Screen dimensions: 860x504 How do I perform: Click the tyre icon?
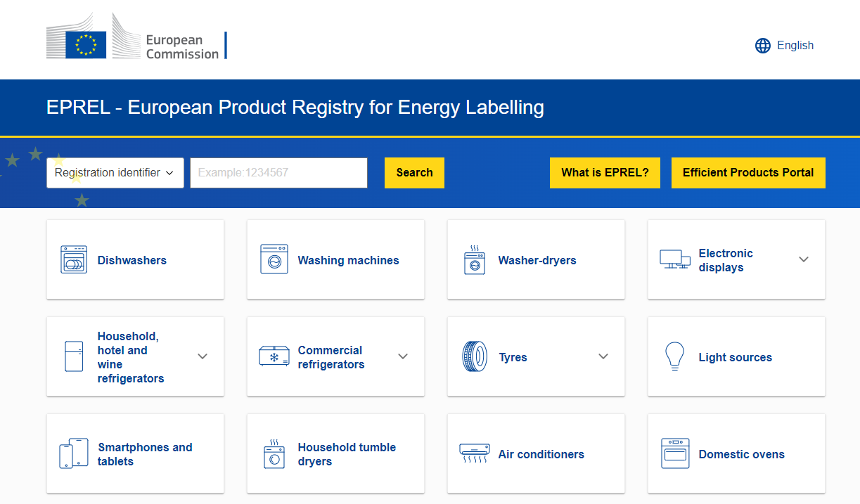click(x=475, y=356)
